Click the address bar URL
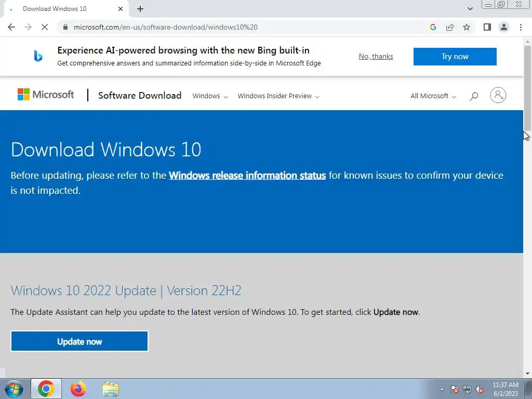The image size is (532, 399). 166,27
